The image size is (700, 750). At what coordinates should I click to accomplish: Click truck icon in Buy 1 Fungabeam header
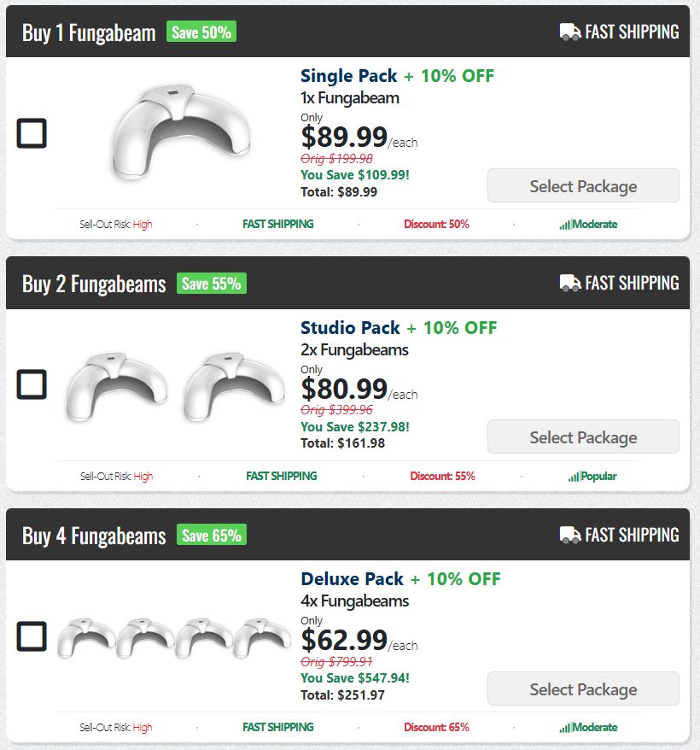(x=569, y=32)
